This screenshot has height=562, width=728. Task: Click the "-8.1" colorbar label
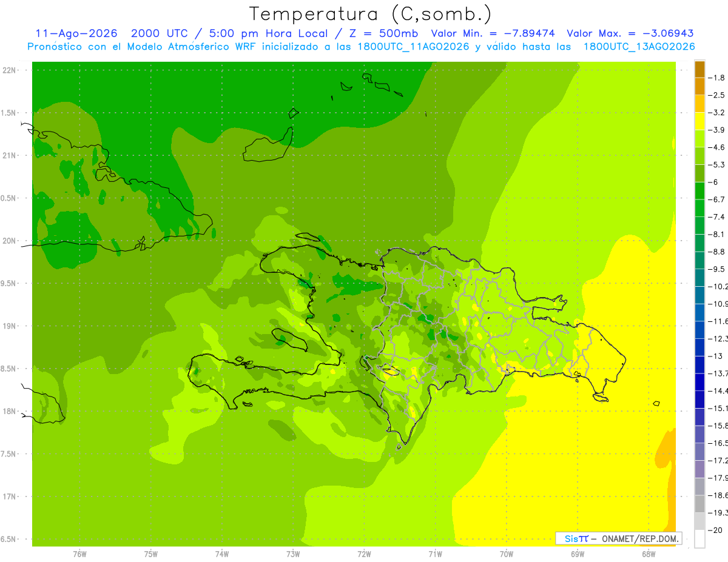click(x=717, y=235)
